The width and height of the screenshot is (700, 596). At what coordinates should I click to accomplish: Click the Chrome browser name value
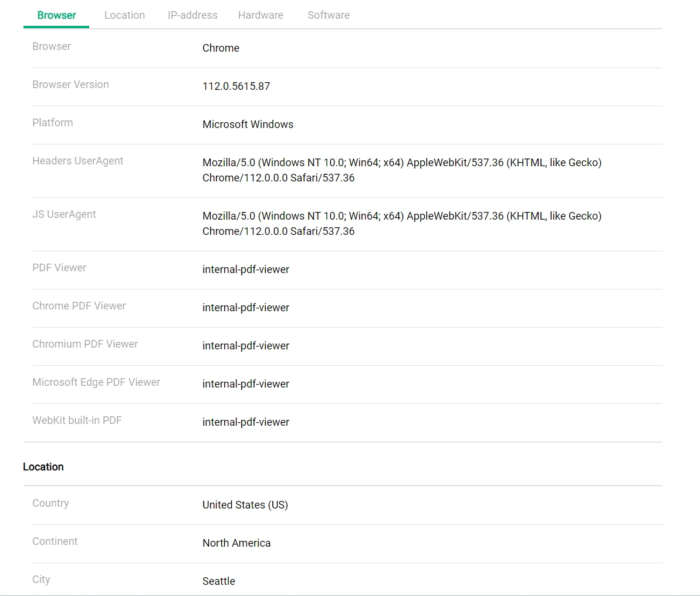[221, 48]
